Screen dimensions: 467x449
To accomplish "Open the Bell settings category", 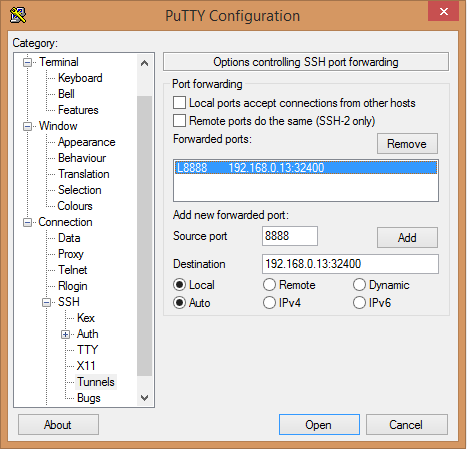I will 66,94.
